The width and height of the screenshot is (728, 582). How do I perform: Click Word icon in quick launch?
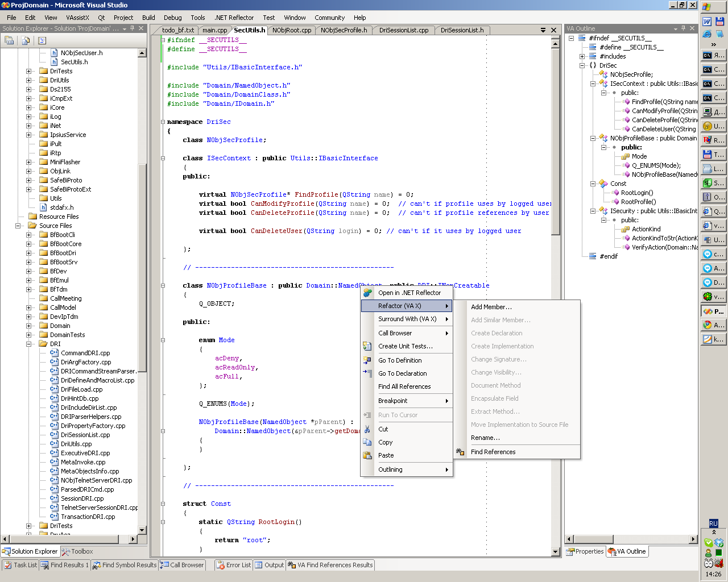(707, 22)
